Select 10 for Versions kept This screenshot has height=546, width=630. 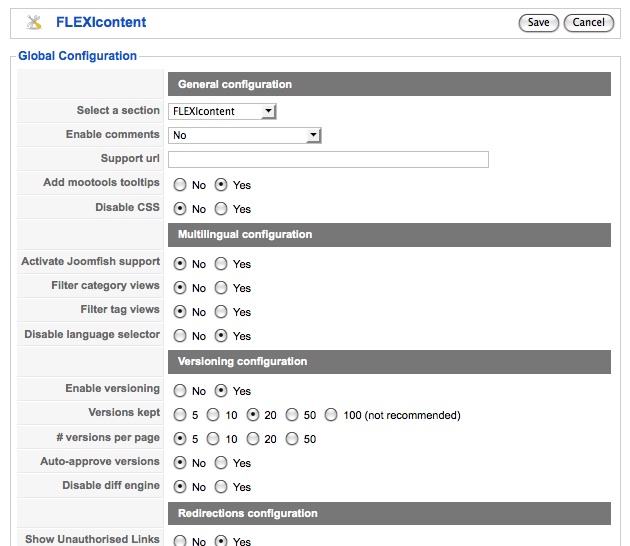point(213,415)
